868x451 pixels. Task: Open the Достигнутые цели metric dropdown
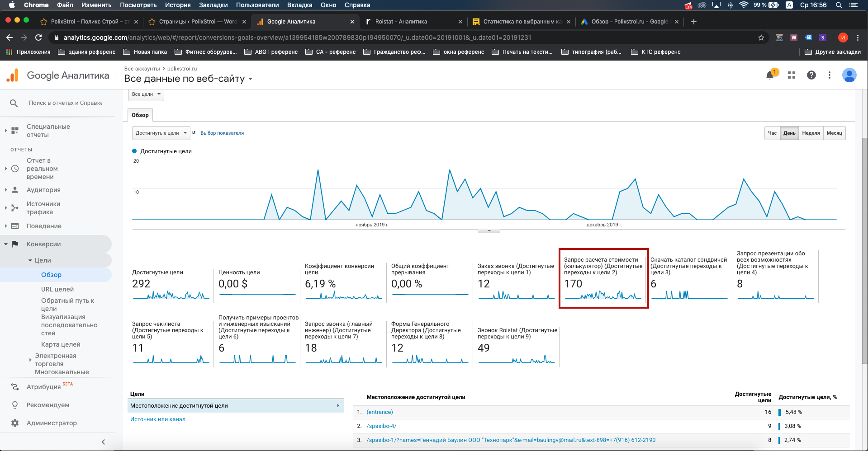click(x=161, y=133)
